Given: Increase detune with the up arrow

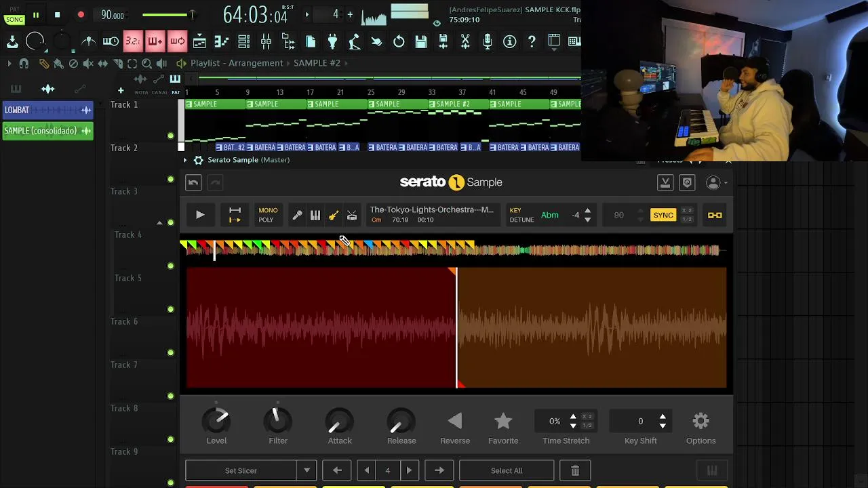Looking at the screenshot, I should tap(587, 211).
